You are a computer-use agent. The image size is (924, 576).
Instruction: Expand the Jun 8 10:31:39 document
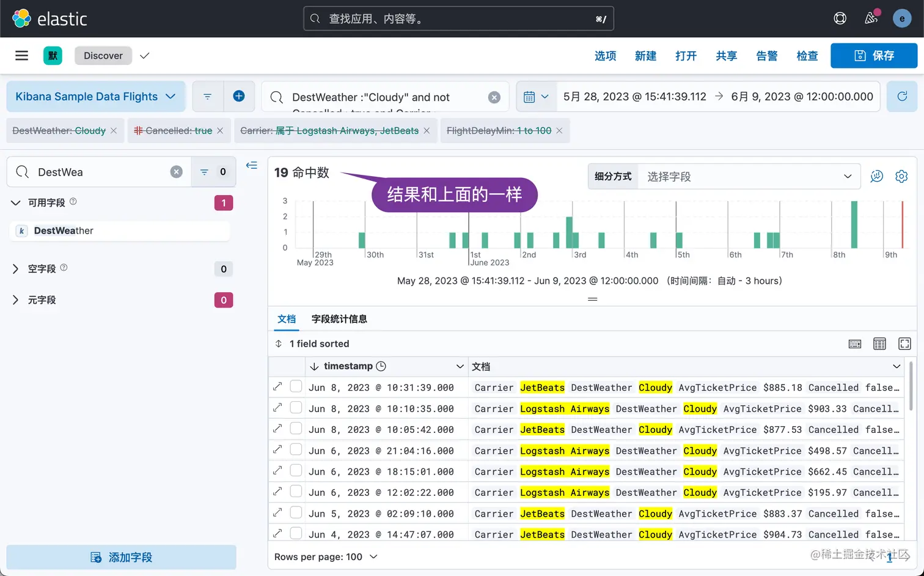click(277, 386)
